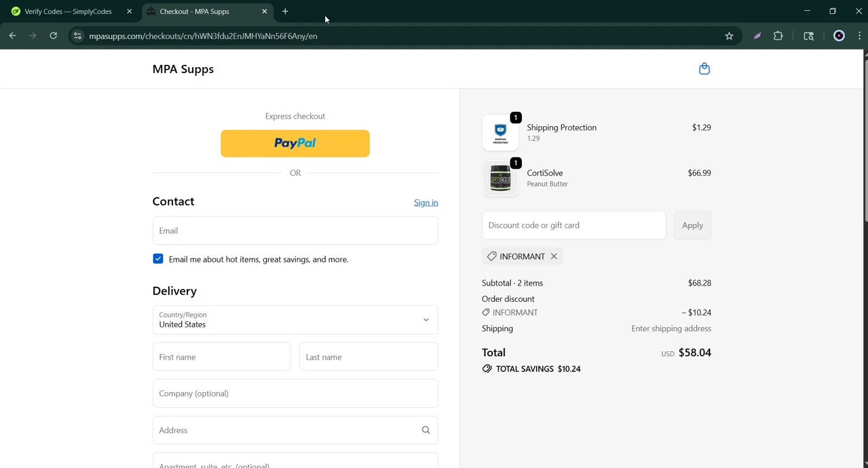
Task: Open the browser extensions puzzle icon
Action: coord(778,36)
